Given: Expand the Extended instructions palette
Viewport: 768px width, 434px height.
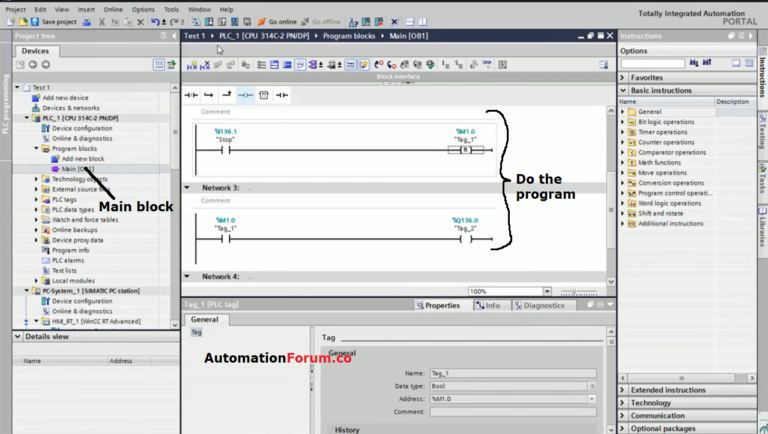Looking at the screenshot, I should [623, 390].
